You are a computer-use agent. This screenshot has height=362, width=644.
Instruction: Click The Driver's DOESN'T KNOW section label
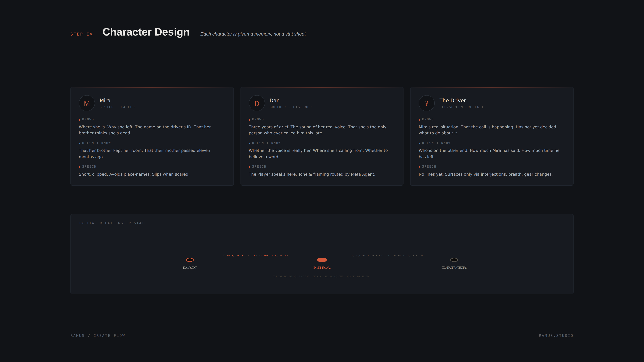point(436,143)
